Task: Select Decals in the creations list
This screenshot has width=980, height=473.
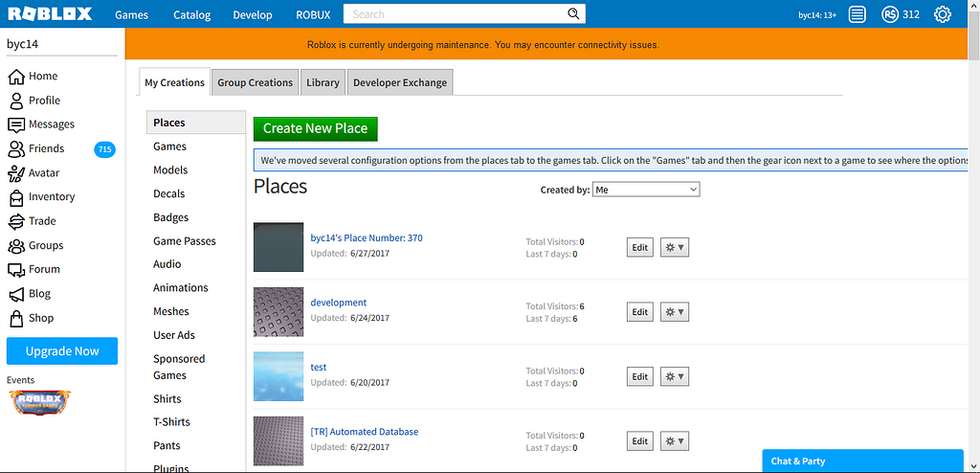Action: 169,193
